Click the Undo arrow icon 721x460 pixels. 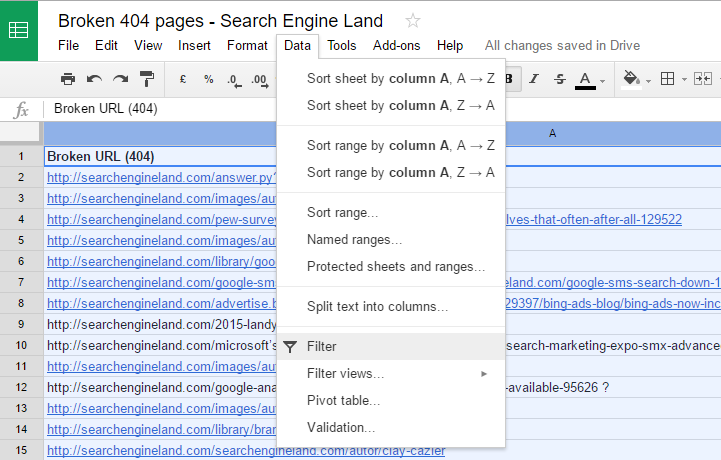[x=94, y=79]
